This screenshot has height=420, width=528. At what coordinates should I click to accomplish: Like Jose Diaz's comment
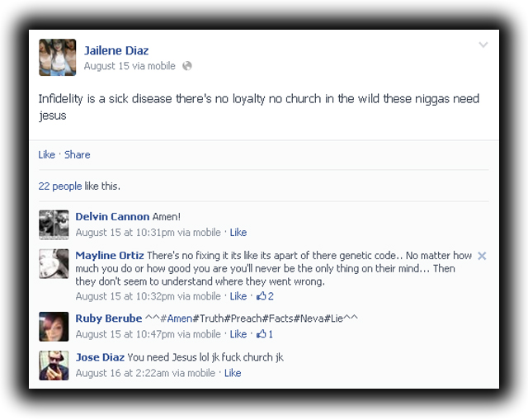coord(233,373)
